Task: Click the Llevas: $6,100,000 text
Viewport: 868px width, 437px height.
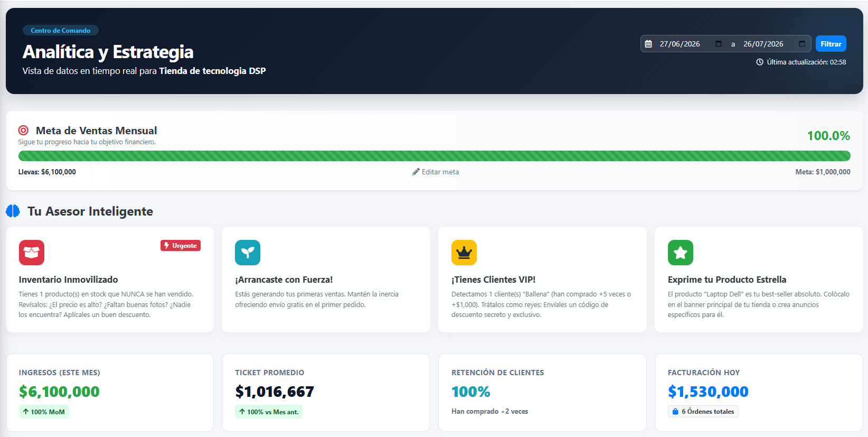Action: [47, 172]
